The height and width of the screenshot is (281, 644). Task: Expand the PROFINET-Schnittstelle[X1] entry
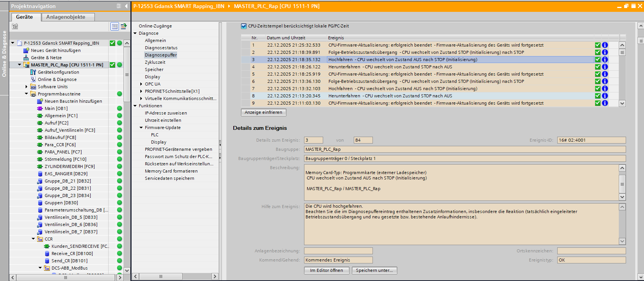pyautogui.click(x=141, y=91)
